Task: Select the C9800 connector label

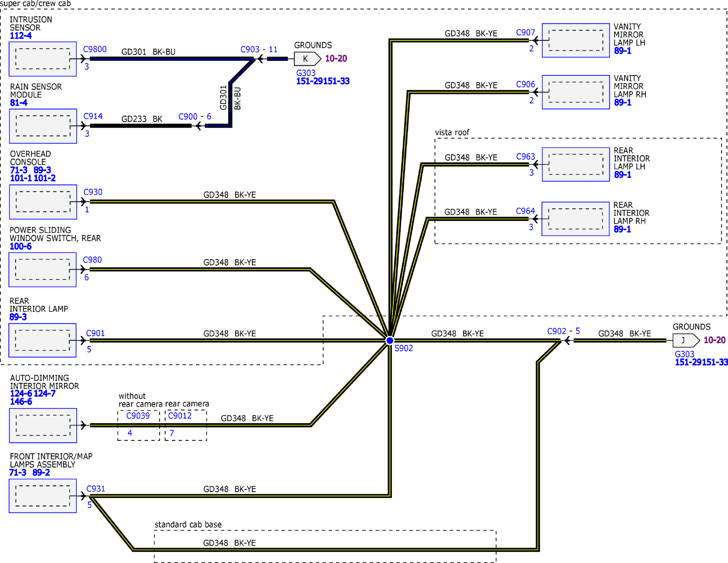Action: (95, 49)
